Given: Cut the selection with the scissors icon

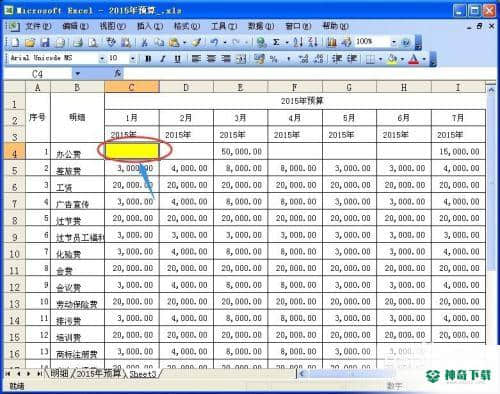Looking at the screenshot, I should (x=144, y=42).
